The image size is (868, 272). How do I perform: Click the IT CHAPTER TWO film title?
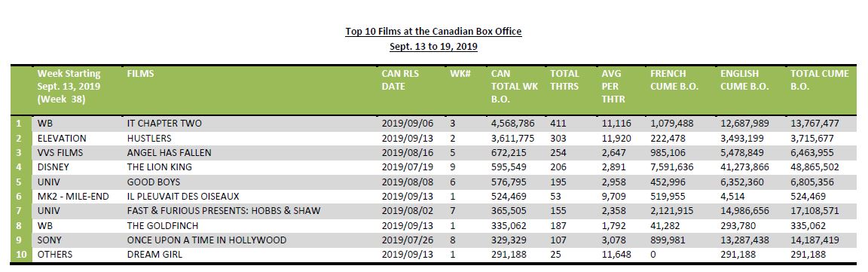160,124
